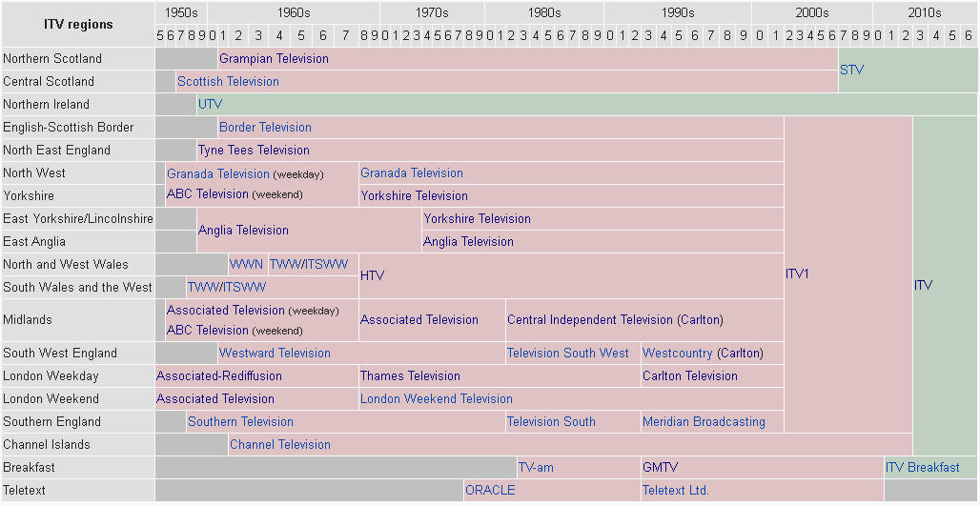Screen dimensions: 980x506
Task: Select the ITV regions header cell
Action: pos(78,25)
